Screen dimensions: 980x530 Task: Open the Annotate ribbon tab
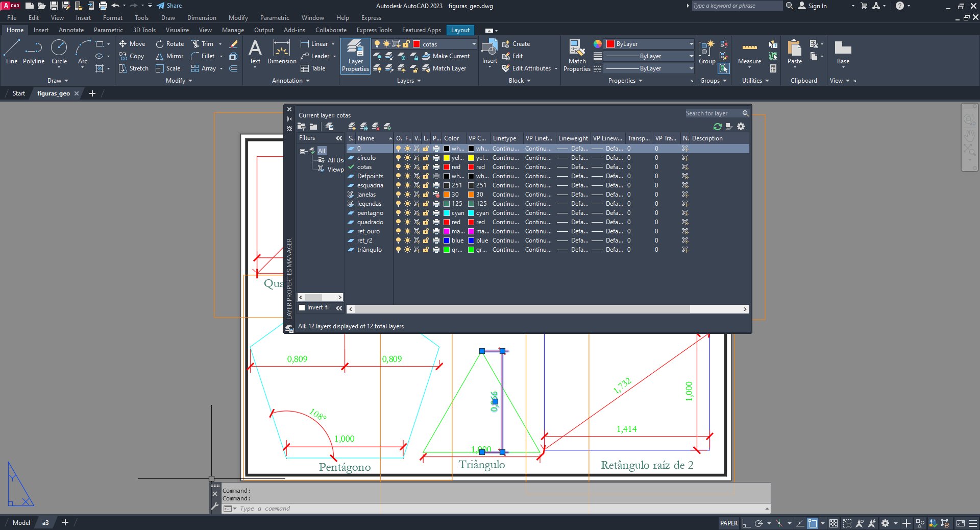pyautogui.click(x=71, y=30)
